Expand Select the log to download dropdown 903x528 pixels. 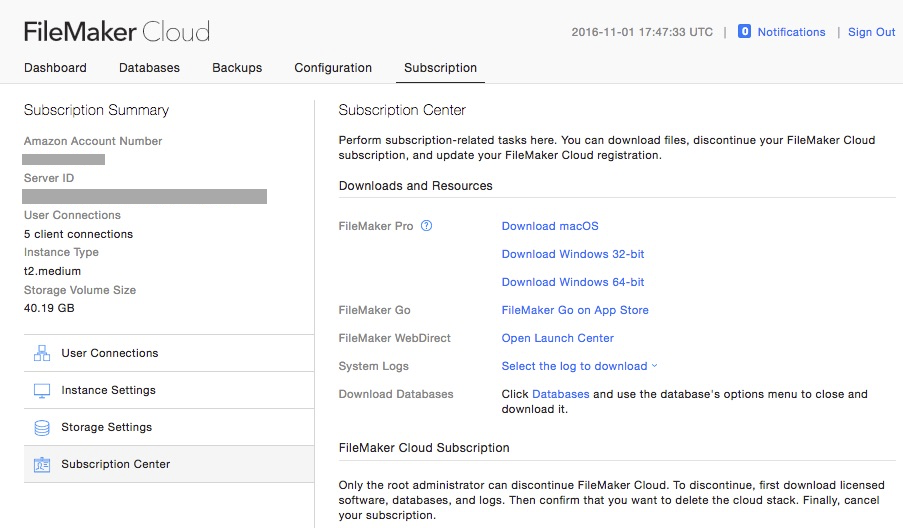coord(579,366)
